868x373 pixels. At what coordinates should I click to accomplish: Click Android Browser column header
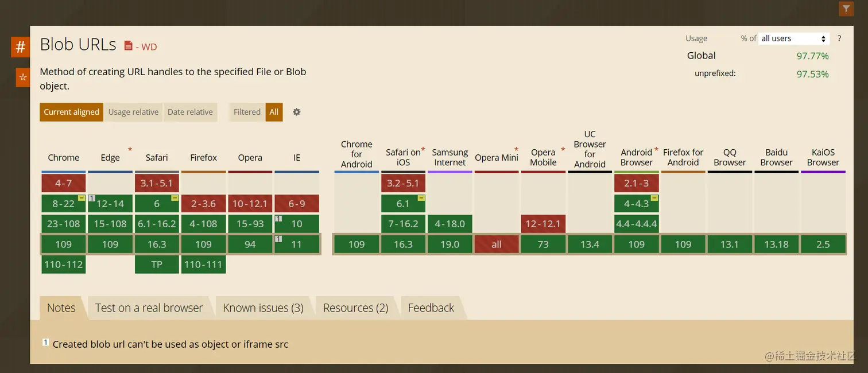[x=637, y=157]
